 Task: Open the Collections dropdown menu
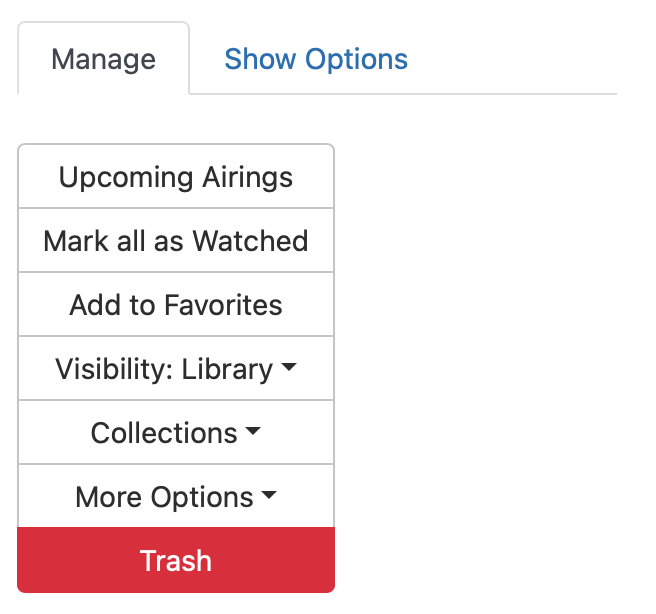click(x=176, y=433)
